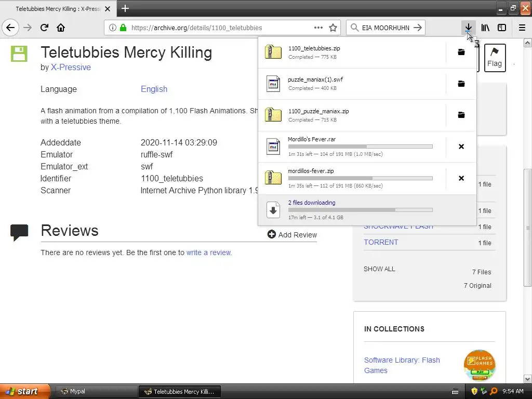Click Mordillo's Fever.rar progress bar

tap(361, 147)
